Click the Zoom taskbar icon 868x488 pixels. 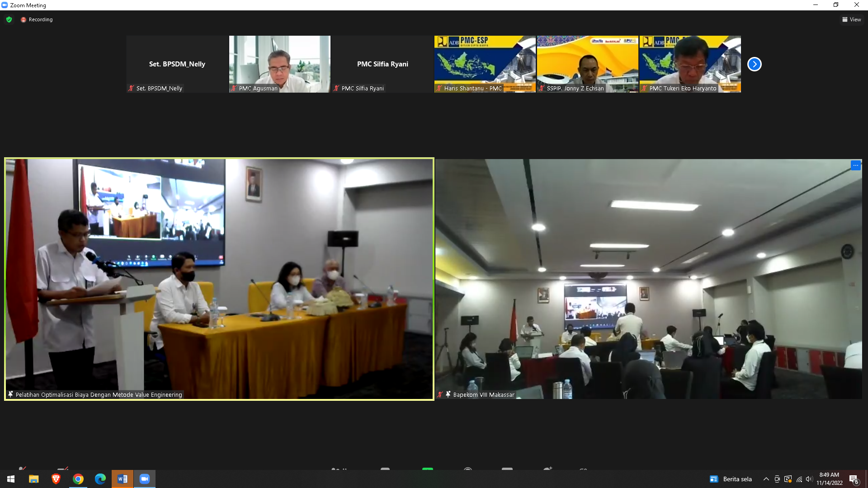(x=145, y=479)
